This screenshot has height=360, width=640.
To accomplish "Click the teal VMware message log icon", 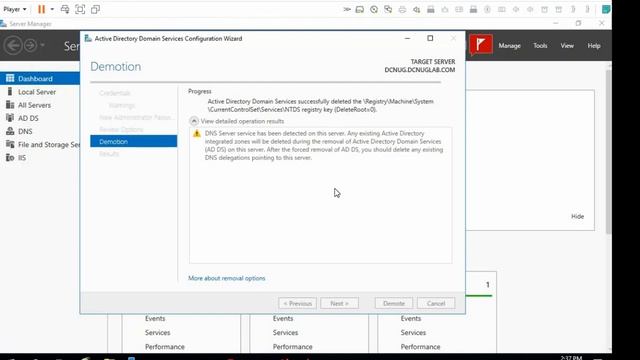I will pos(606,9).
